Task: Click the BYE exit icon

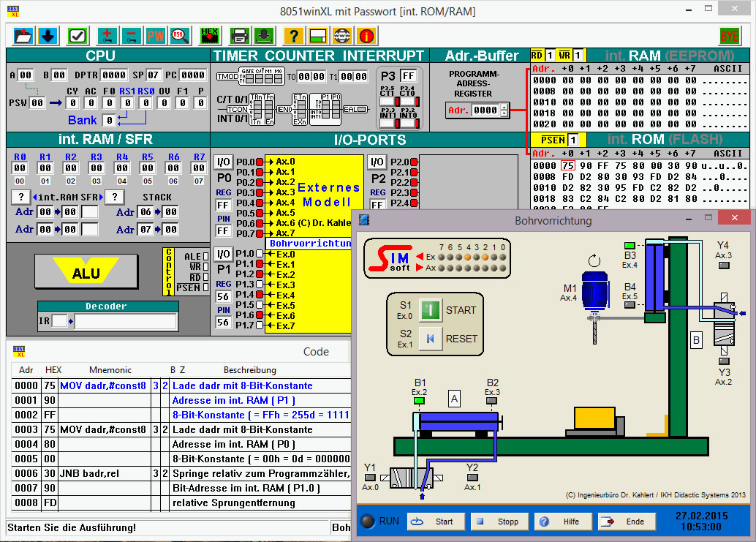Action: [x=729, y=35]
